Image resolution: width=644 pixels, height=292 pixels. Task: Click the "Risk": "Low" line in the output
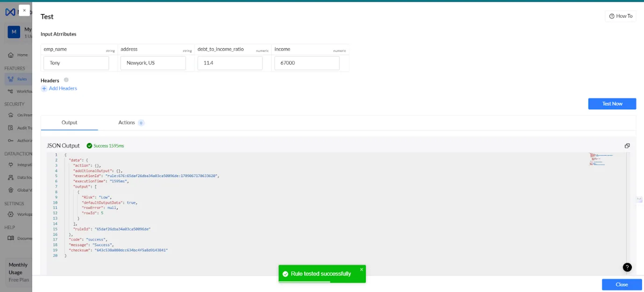coord(97,197)
